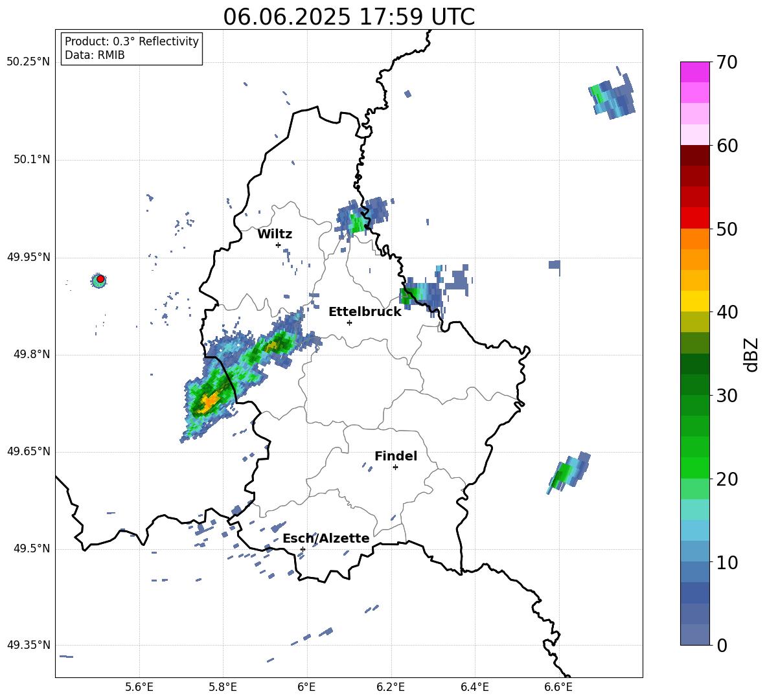This screenshot has height=700, width=767.
Task: Click the grey-blue colorbar segment at 0
Action: 694,635
